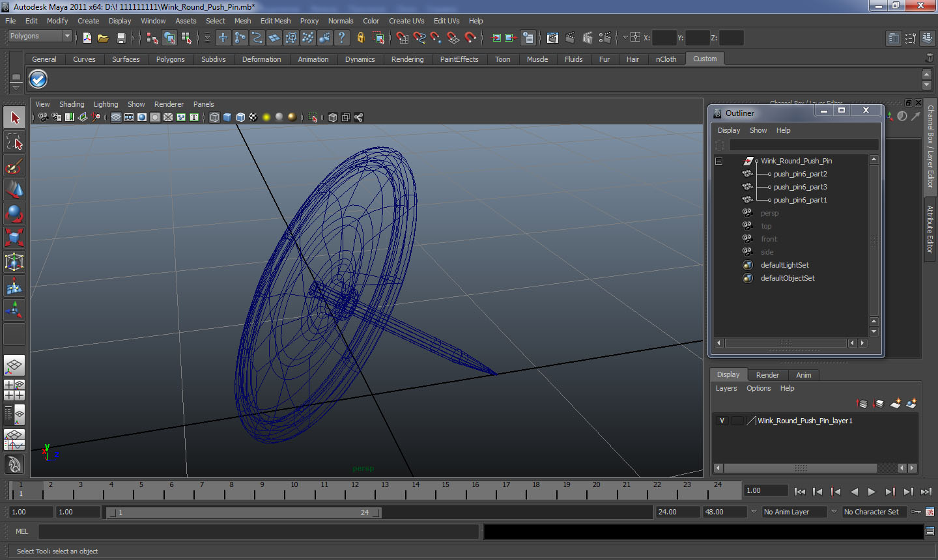
Task: Choose the Show Manipulator tool
Action: click(x=14, y=310)
